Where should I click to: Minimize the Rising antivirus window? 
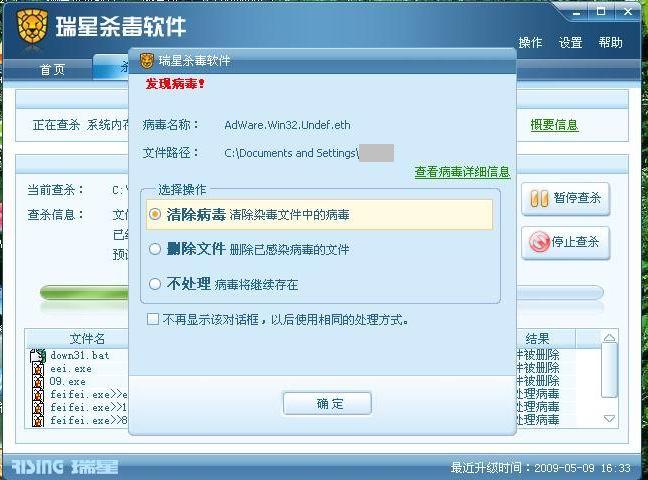577,12
